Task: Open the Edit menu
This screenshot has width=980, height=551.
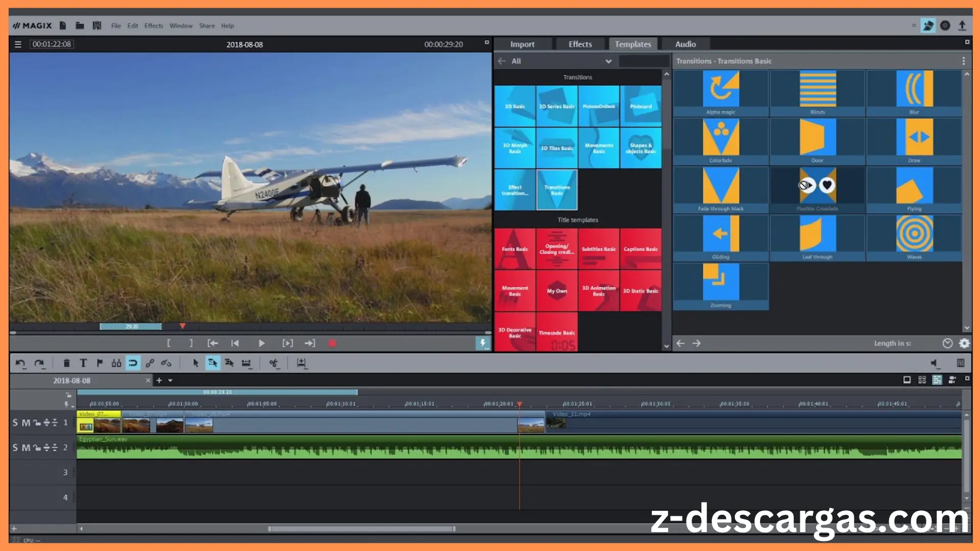Action: click(x=133, y=26)
